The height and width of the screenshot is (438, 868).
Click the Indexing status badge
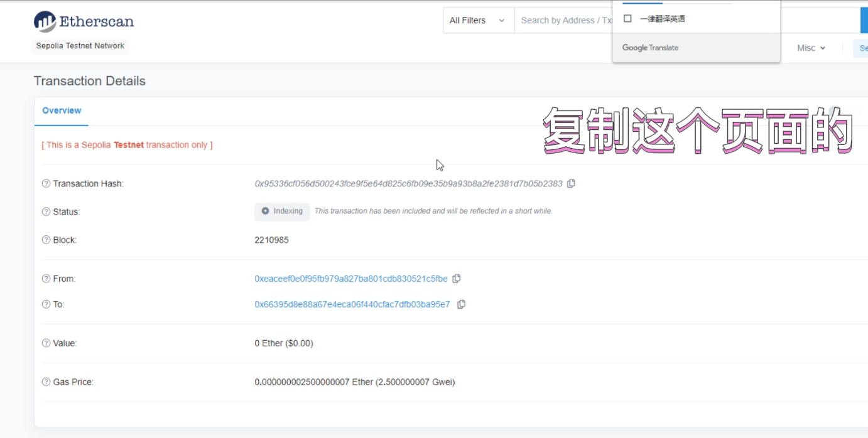[282, 211]
